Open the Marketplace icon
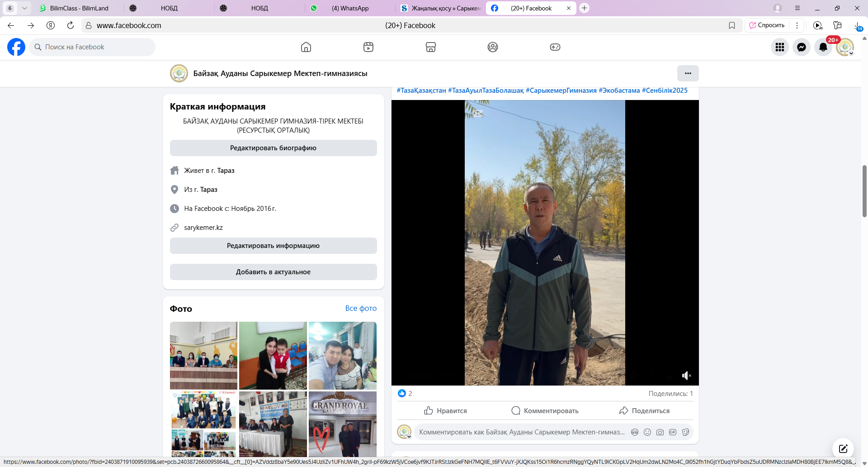The image size is (868, 467). point(431,47)
